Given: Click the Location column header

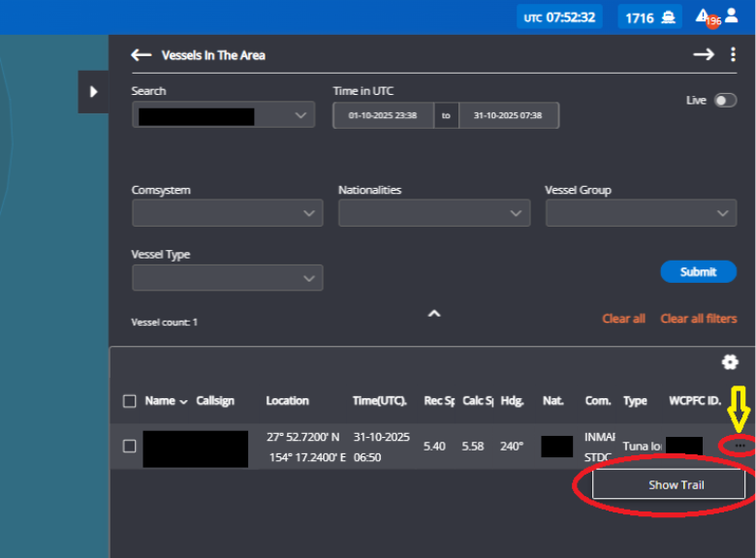Looking at the screenshot, I should coord(287,401).
